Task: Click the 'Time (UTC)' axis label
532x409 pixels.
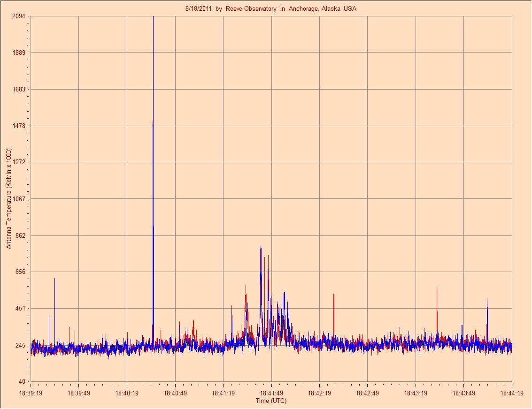Action: [271, 401]
